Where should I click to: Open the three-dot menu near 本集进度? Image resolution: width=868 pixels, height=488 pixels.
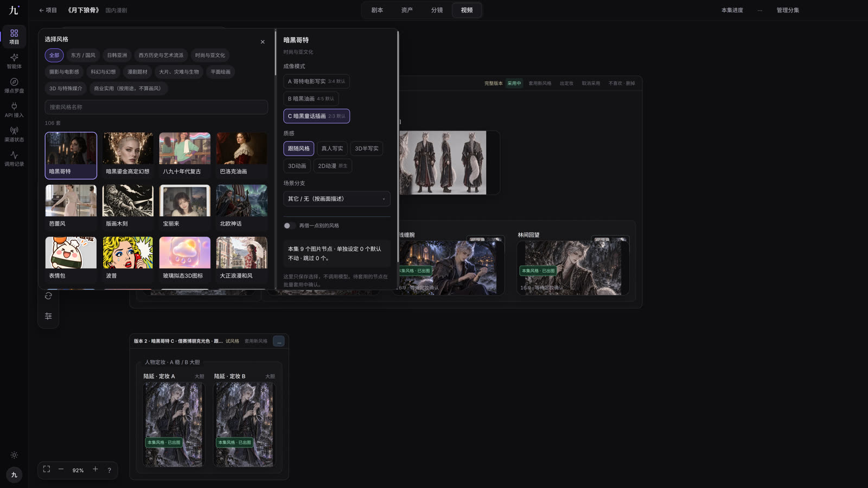759,10
